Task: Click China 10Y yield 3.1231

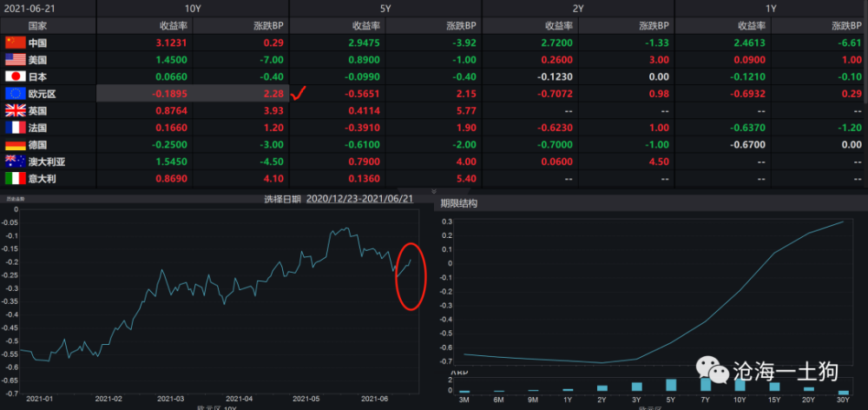Action: point(171,43)
